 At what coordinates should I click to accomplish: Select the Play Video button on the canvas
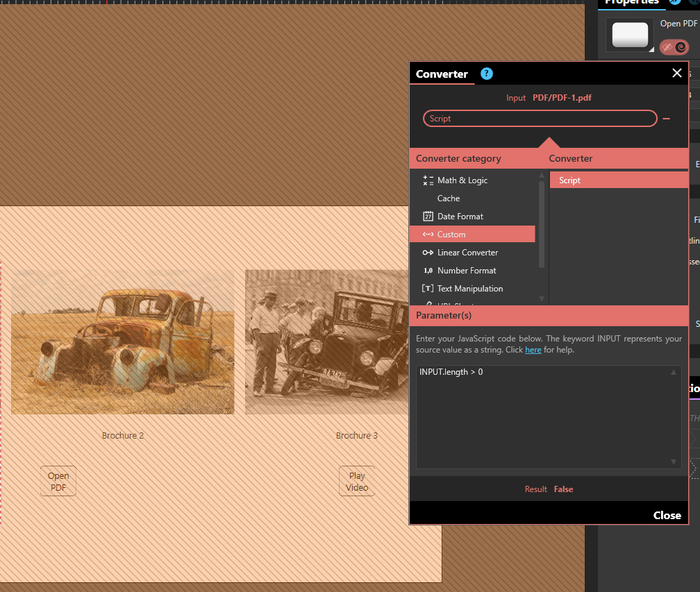pyautogui.click(x=357, y=482)
